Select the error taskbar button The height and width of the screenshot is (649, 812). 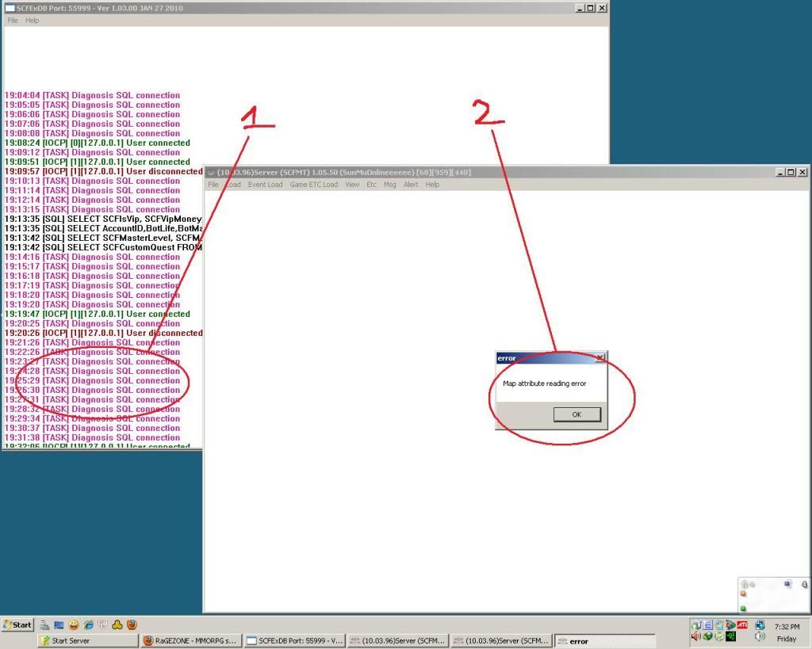coord(605,641)
